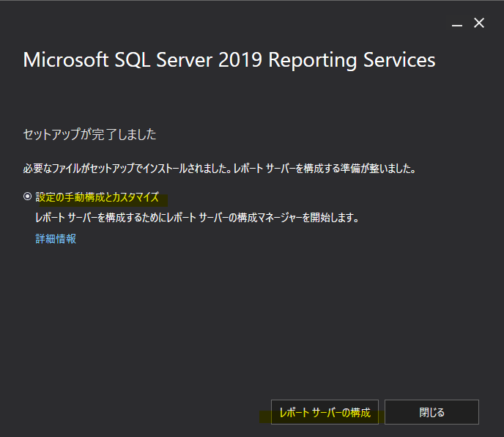Open the 詳細情報 link
The width and height of the screenshot is (504, 437).
[x=56, y=238]
